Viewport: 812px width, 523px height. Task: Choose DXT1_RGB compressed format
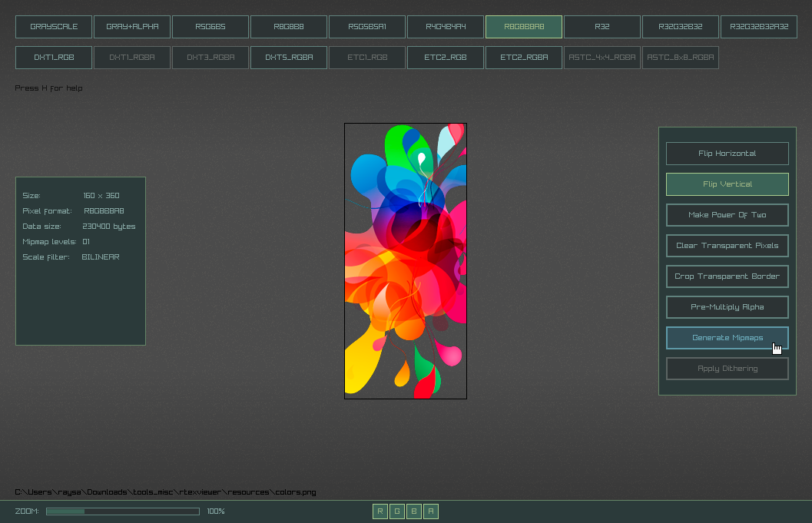coord(54,58)
